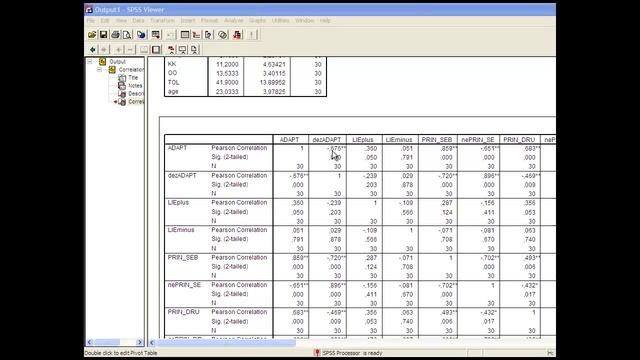Open the Format menu

[209, 20]
